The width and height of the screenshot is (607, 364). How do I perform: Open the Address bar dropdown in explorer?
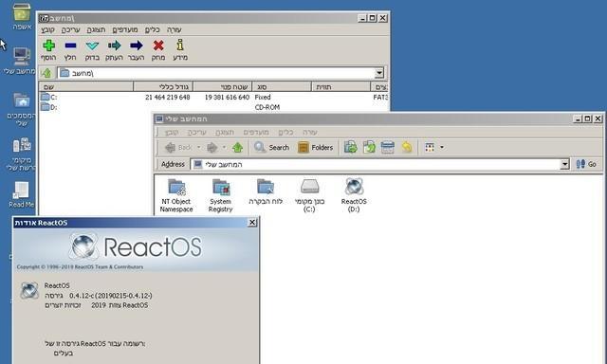click(x=565, y=164)
